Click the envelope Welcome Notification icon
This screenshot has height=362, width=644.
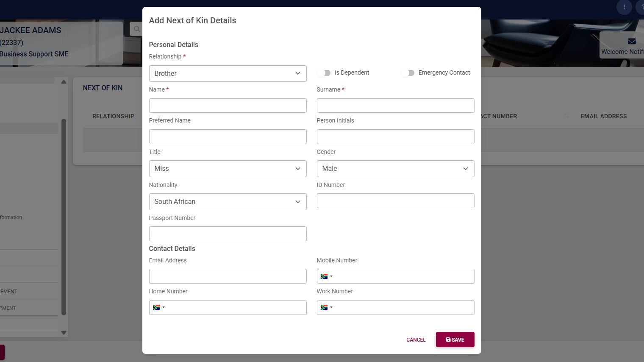tap(632, 41)
